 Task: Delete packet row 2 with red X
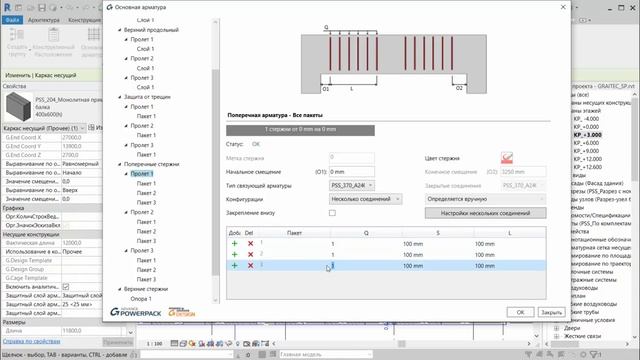[x=250, y=255]
